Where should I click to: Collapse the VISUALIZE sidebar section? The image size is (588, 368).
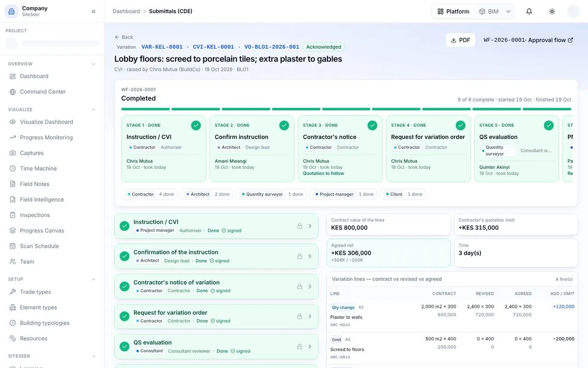94,109
